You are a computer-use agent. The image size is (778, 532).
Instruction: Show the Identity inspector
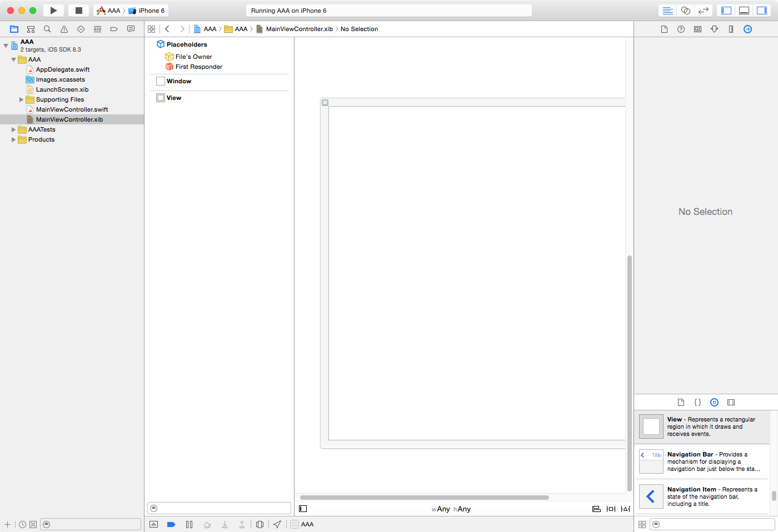(697, 29)
